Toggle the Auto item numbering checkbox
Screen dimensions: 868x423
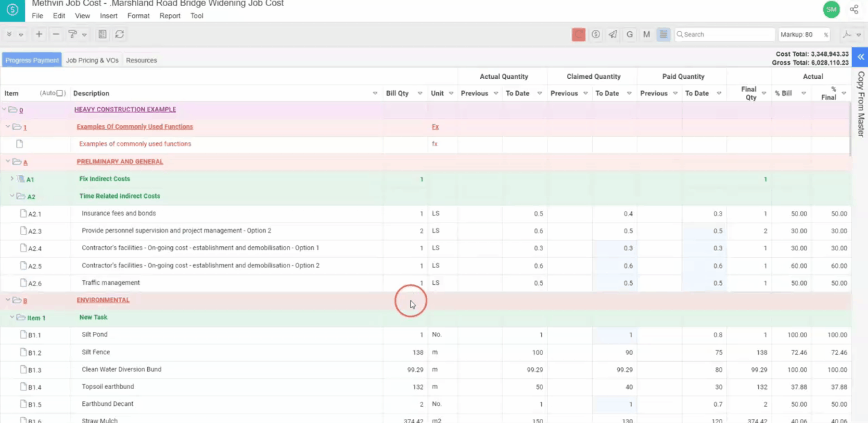coord(60,93)
